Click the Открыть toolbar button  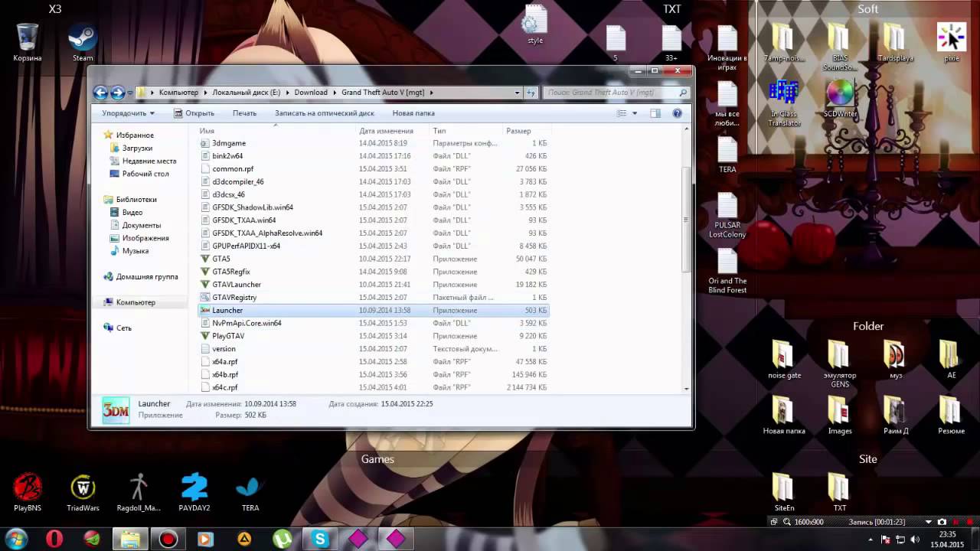[194, 113]
